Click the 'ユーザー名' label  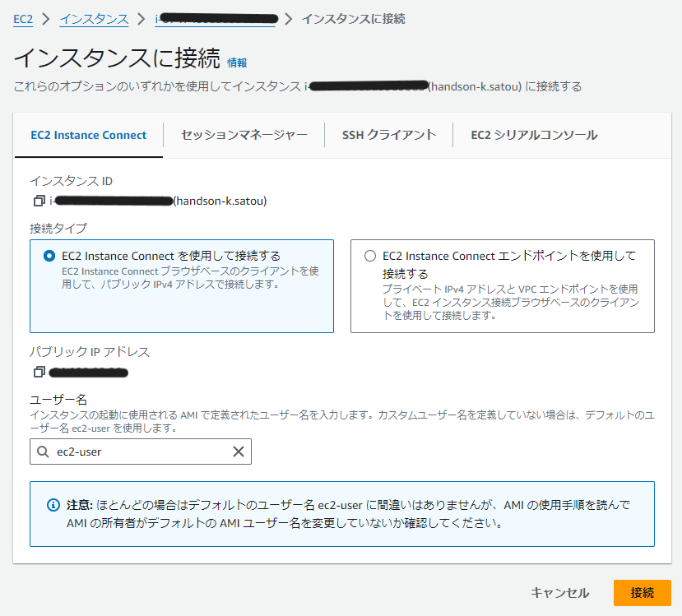(58, 399)
